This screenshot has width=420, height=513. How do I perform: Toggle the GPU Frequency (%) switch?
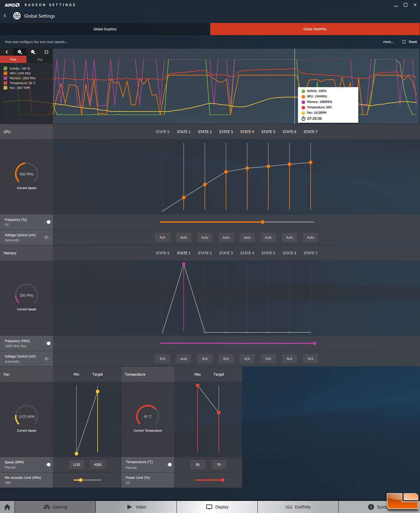click(x=48, y=222)
